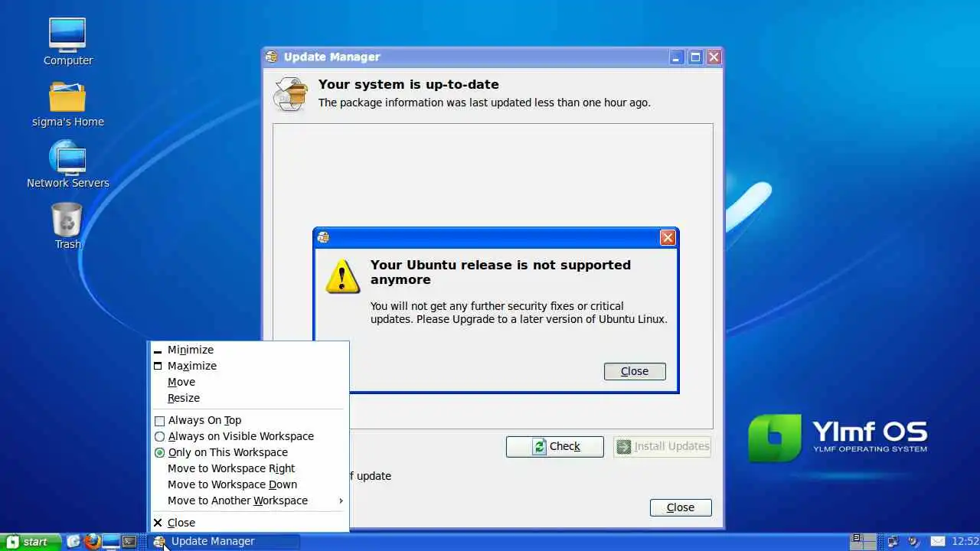Switch workspace using the workspace switcher
Image resolution: width=980 pixels, height=551 pixels.
(864, 541)
